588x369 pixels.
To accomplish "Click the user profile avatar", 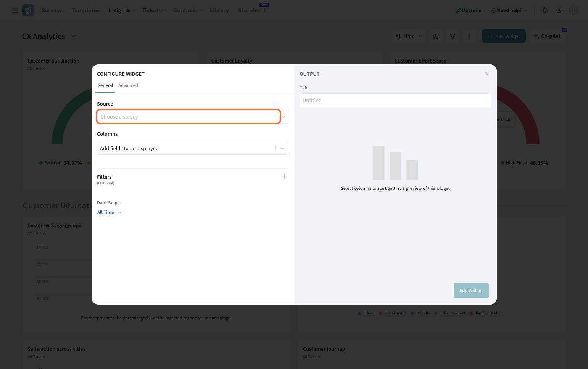I will click(x=573, y=10).
